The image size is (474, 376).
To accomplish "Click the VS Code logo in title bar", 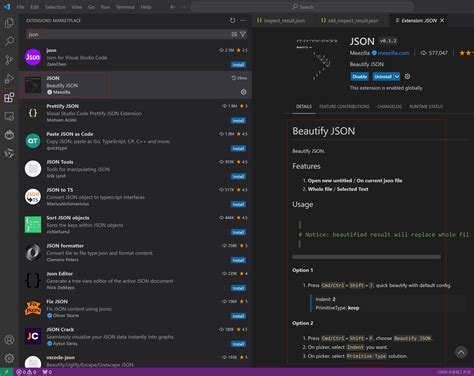I will 7,7.
